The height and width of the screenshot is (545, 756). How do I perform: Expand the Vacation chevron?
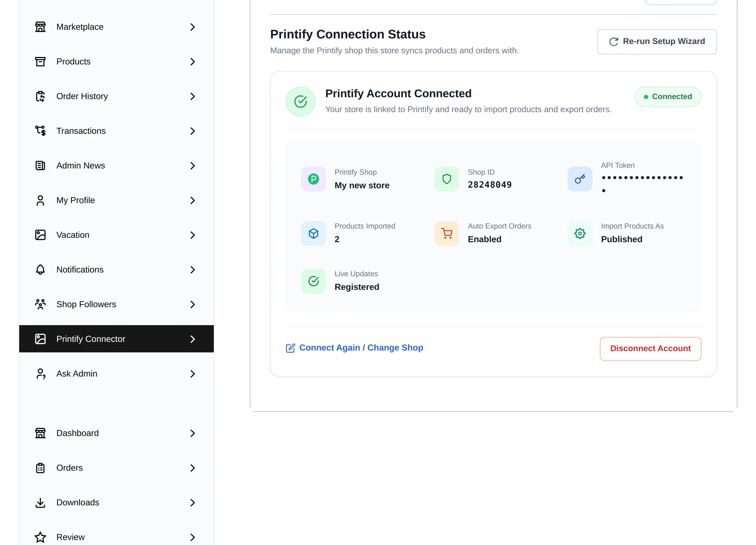click(192, 235)
